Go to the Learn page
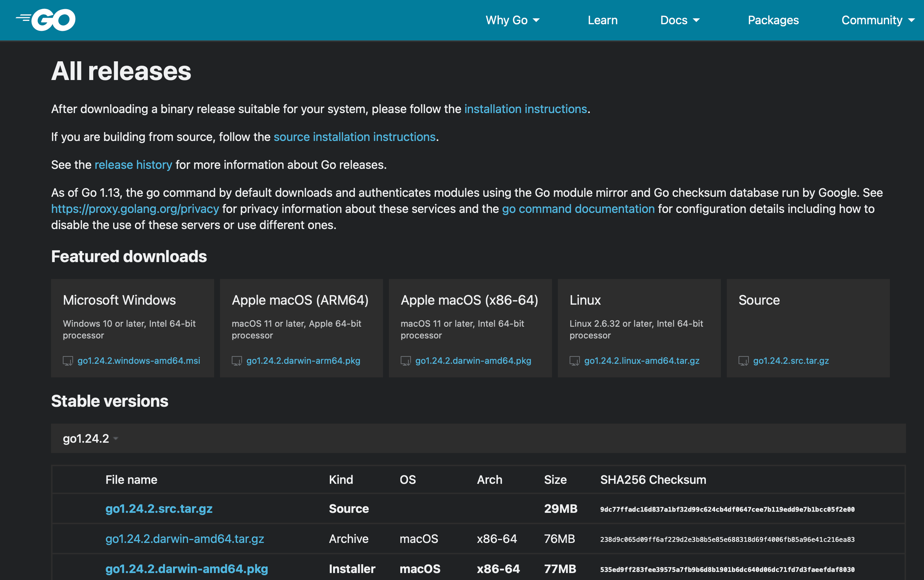This screenshot has width=924, height=580. (602, 20)
